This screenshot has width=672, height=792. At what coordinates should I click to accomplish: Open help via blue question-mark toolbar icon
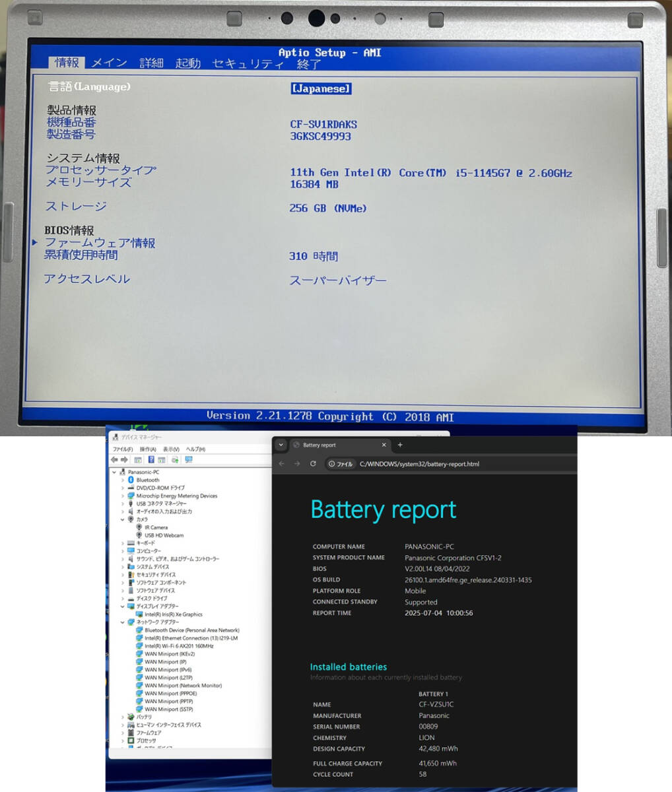151,460
